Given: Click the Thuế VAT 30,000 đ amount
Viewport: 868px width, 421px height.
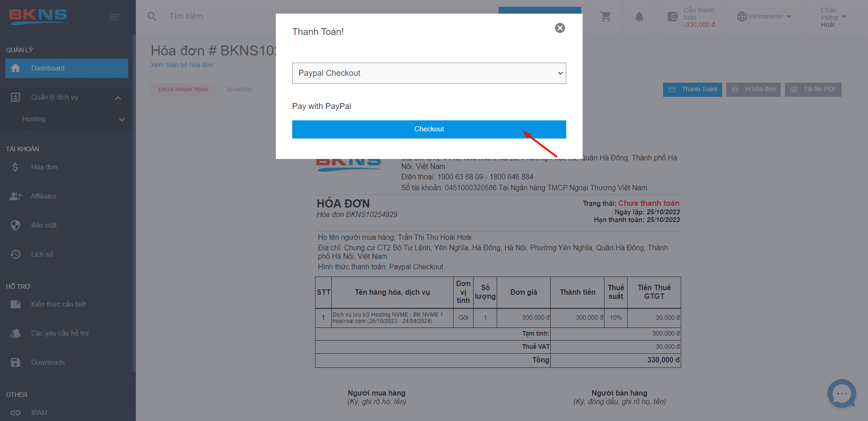Looking at the screenshot, I should pyautogui.click(x=668, y=347).
